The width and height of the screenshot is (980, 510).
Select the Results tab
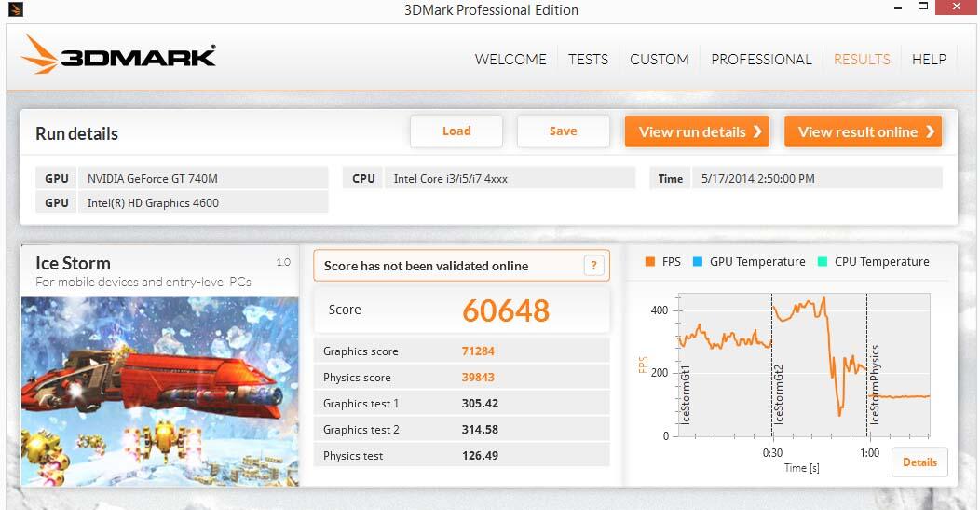pos(862,59)
